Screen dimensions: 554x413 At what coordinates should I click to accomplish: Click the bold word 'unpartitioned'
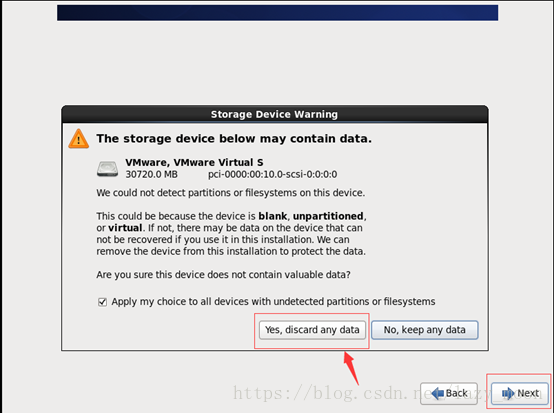pyautogui.click(x=328, y=216)
